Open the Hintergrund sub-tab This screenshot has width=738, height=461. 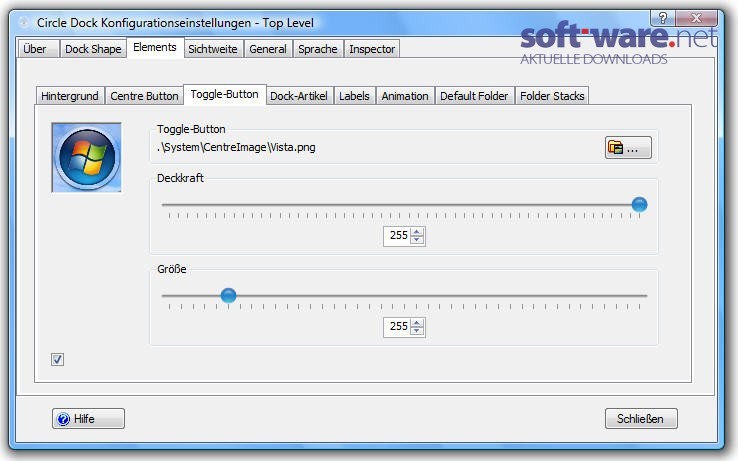[70, 96]
